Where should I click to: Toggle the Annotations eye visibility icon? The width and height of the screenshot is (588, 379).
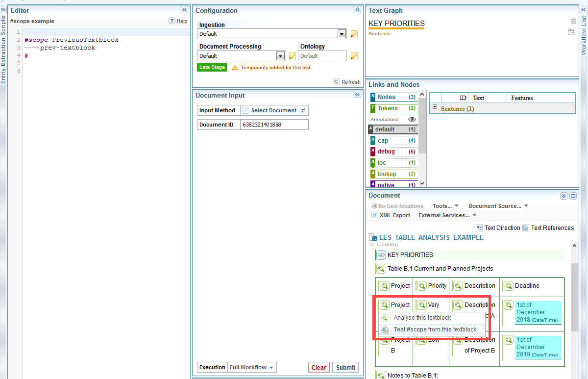[412, 119]
